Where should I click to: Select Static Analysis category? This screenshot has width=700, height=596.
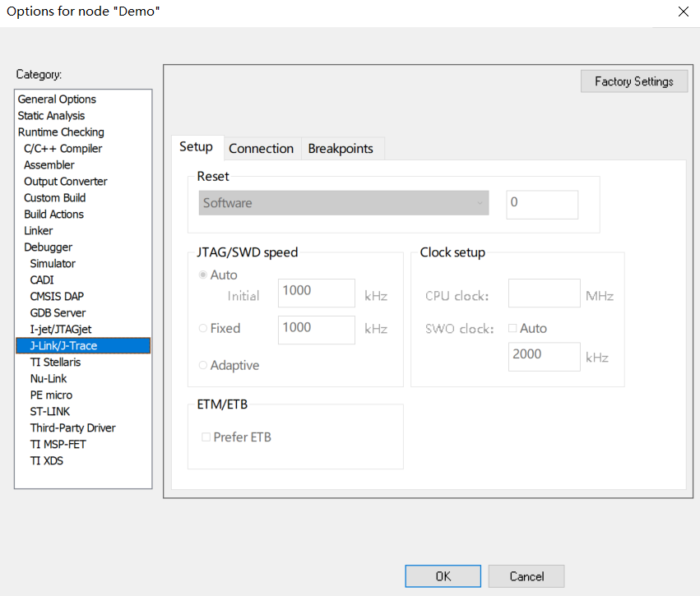tap(51, 116)
